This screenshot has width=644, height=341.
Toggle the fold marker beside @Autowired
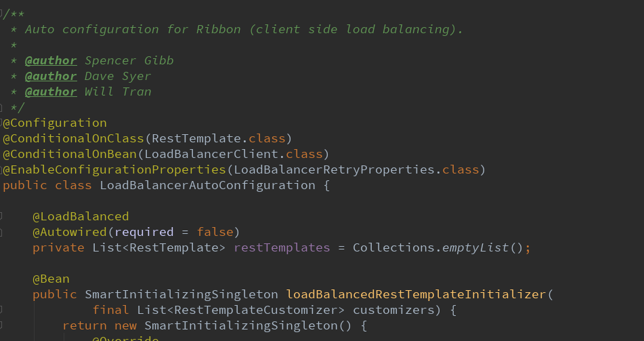(x=1, y=232)
